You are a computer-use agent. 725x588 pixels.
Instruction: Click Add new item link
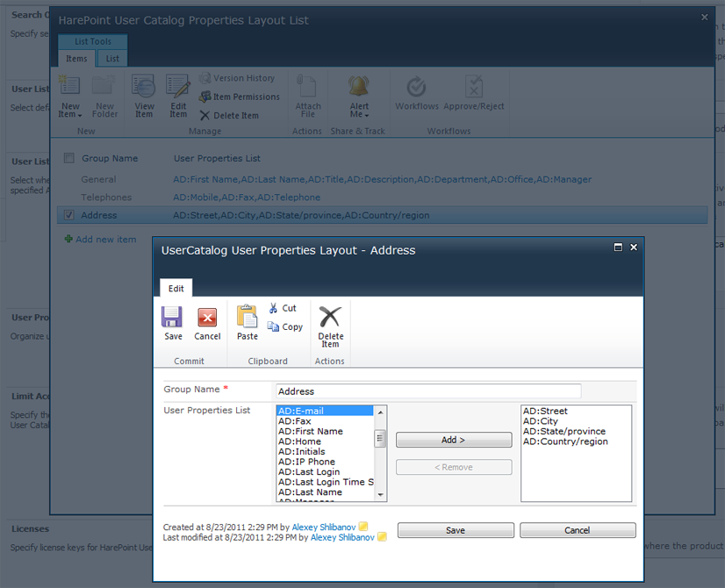point(106,240)
